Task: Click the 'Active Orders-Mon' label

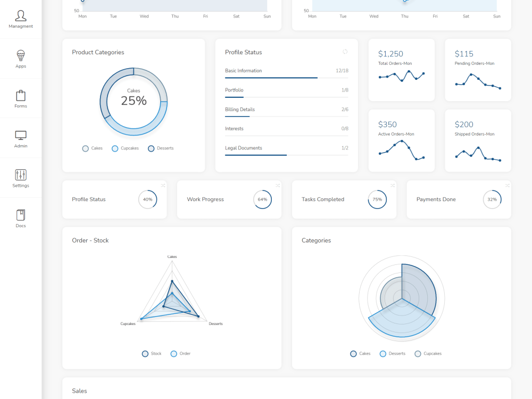Action: (396, 134)
